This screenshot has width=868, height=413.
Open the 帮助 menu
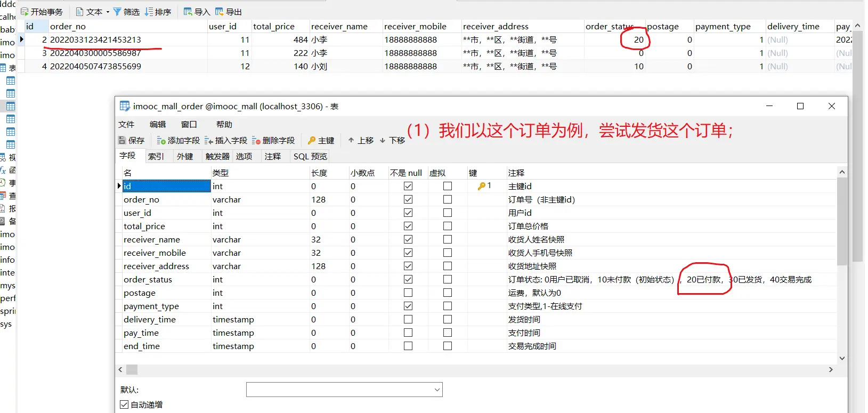coord(224,124)
